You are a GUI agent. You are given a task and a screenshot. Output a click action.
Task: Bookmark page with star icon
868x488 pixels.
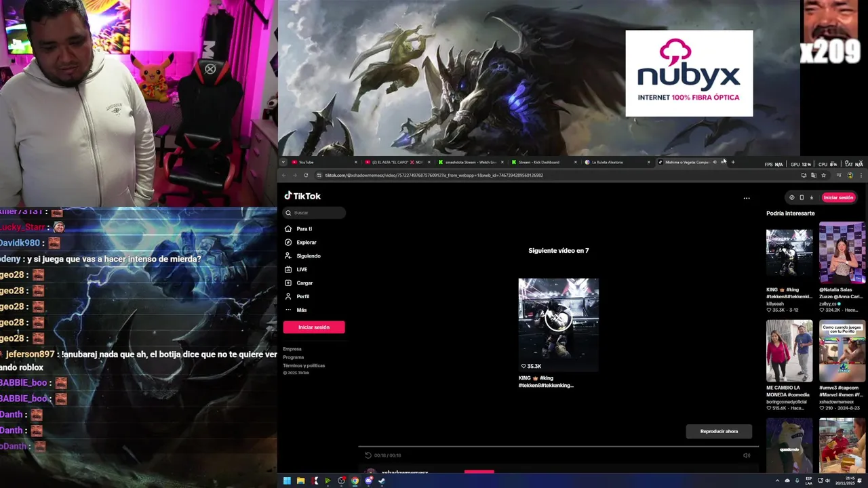pos(823,176)
